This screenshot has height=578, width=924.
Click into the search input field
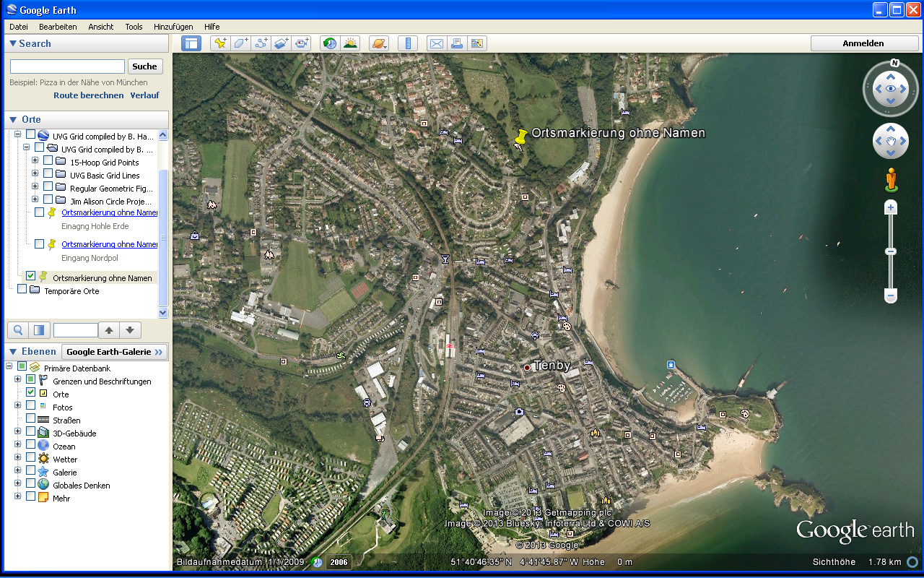click(x=67, y=66)
